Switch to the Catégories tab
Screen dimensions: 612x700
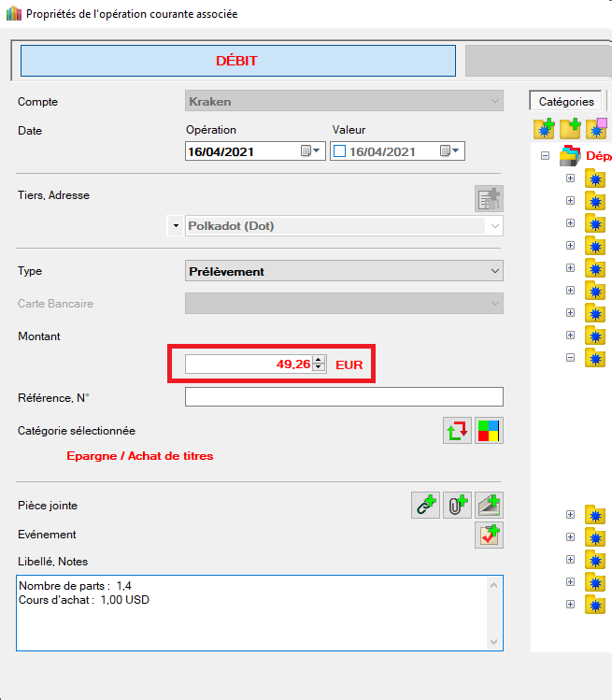coord(566,102)
